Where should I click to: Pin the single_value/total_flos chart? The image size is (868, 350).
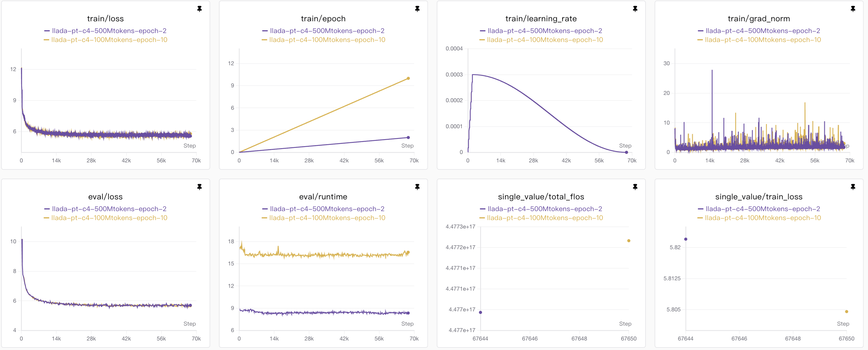pos(635,187)
